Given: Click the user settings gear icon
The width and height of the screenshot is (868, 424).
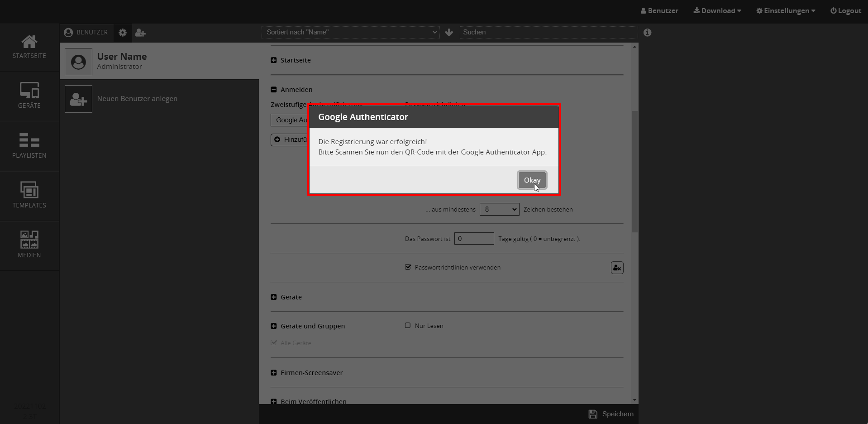Looking at the screenshot, I should pos(123,33).
